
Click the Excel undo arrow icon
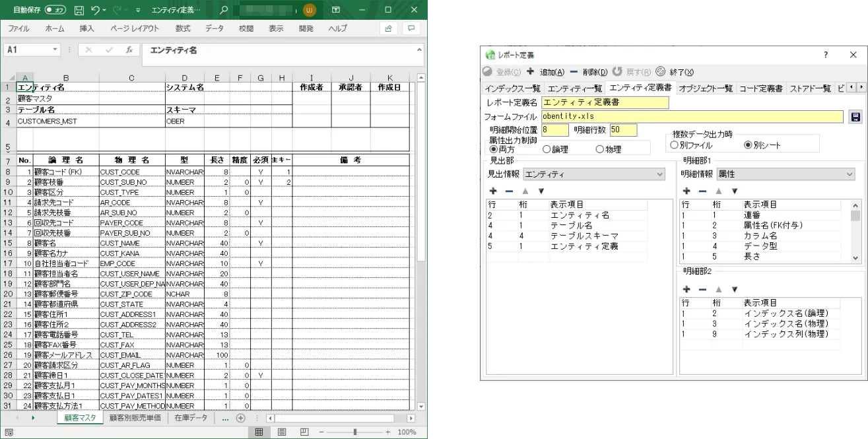95,10
